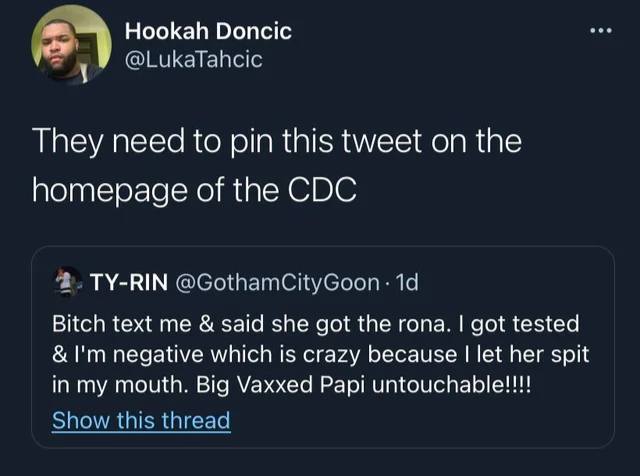Open the Hookah Doncic display name
Screen dimensions: 640x476
[208, 31]
